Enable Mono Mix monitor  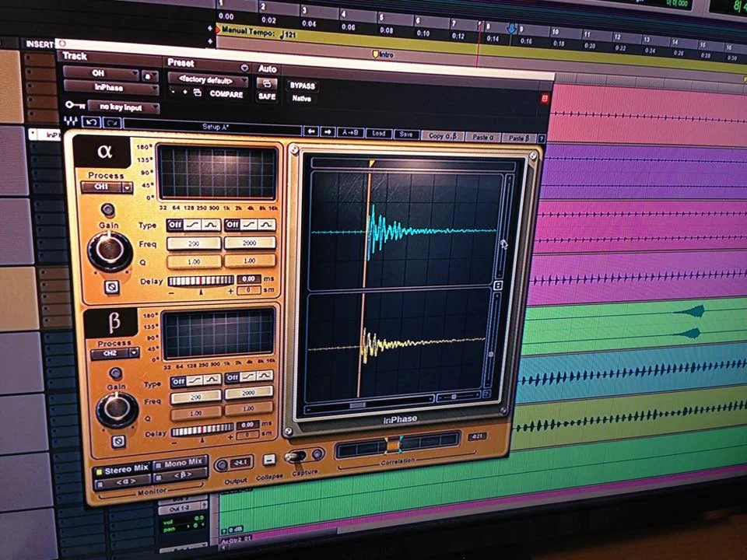point(180,463)
